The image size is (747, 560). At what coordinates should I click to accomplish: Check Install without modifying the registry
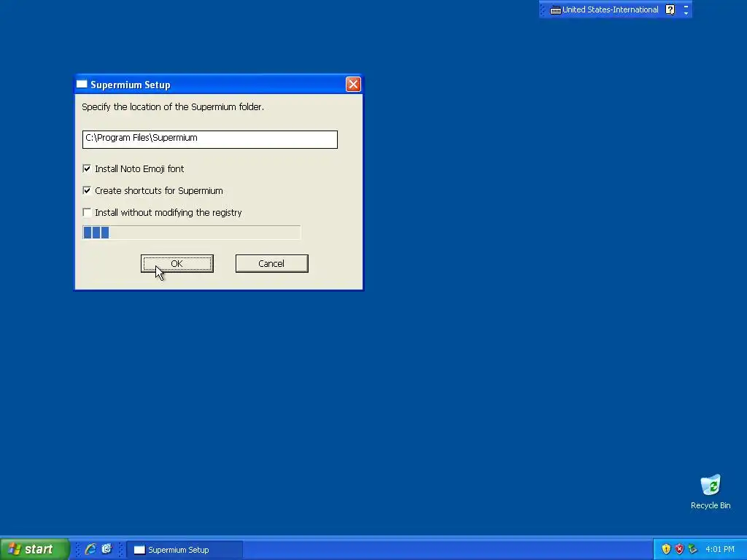point(87,212)
